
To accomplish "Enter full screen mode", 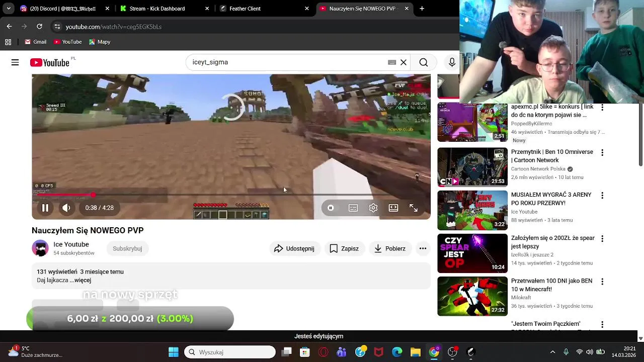I will click(414, 208).
